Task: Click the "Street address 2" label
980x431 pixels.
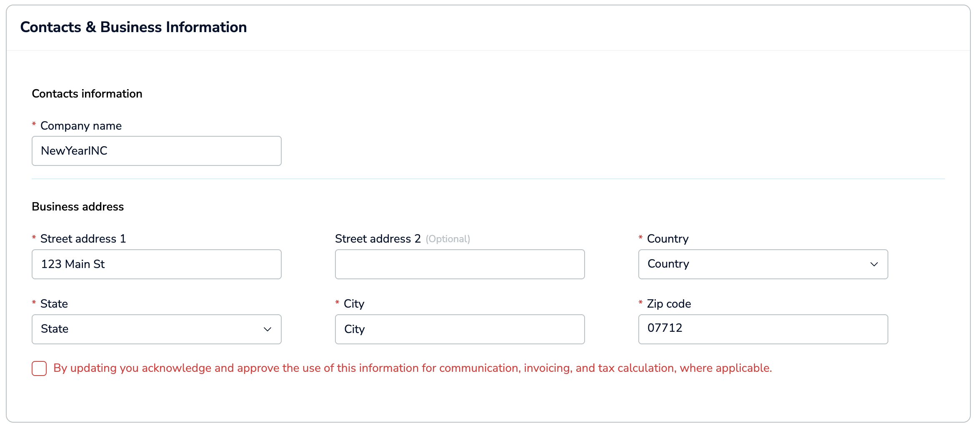Action: coord(377,239)
